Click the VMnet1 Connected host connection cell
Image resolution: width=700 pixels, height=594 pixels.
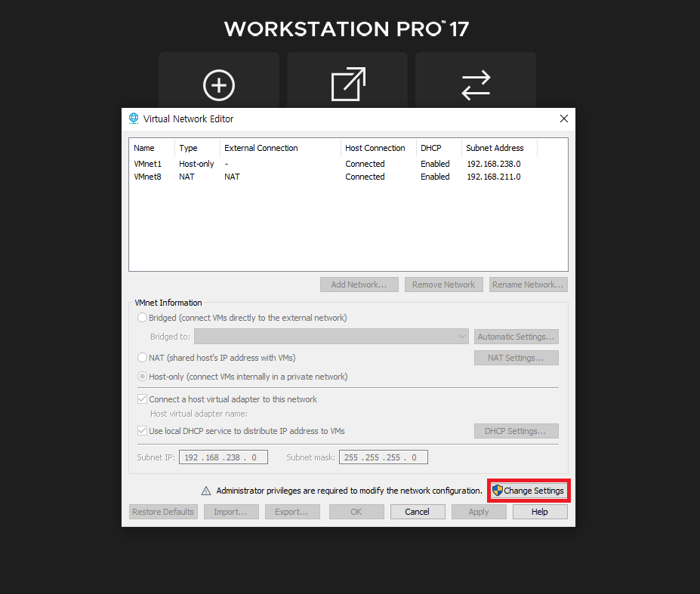[x=365, y=164]
